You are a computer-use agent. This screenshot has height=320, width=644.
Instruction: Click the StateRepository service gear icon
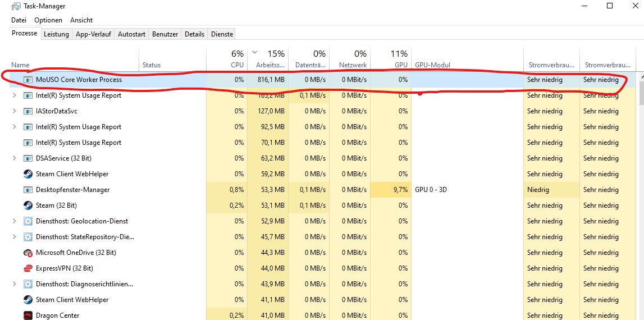point(28,237)
